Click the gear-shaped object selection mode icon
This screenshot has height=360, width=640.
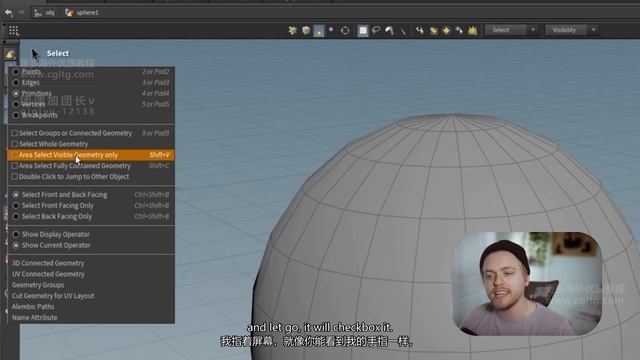point(292,30)
